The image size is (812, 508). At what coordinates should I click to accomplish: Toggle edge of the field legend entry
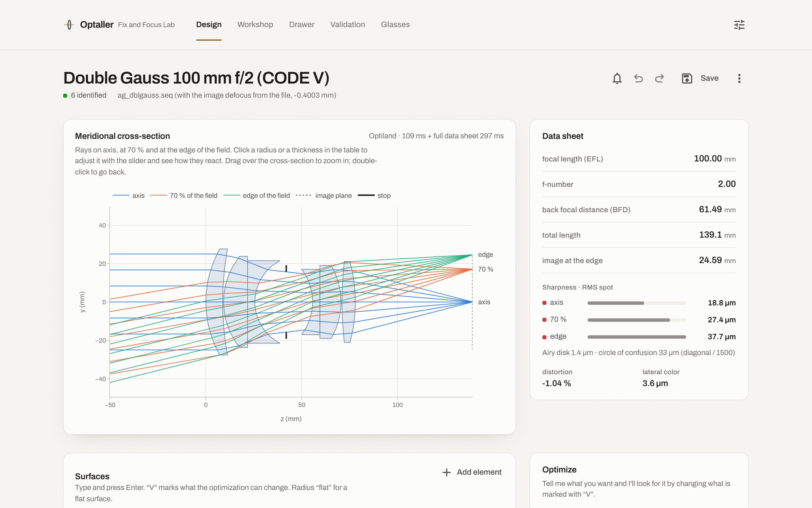pyautogui.click(x=257, y=195)
